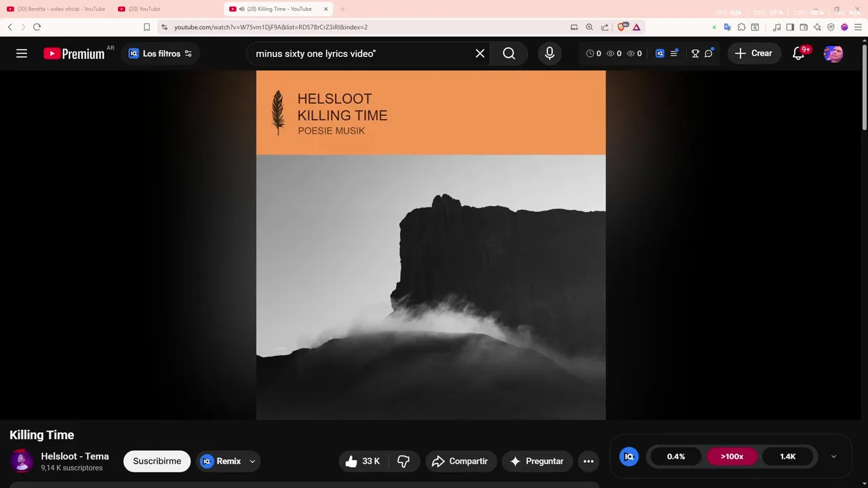
Task: Open the vidIQ chat bubble icon
Action: [709, 54]
